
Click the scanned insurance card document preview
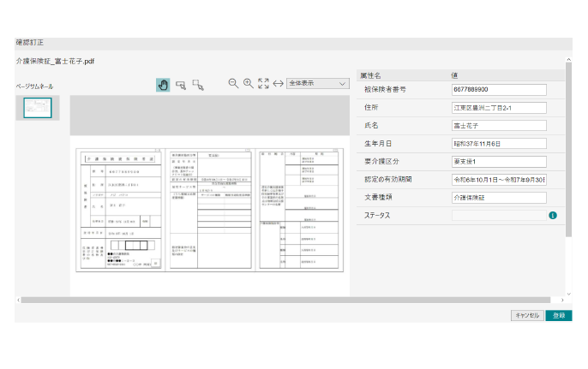click(x=210, y=210)
